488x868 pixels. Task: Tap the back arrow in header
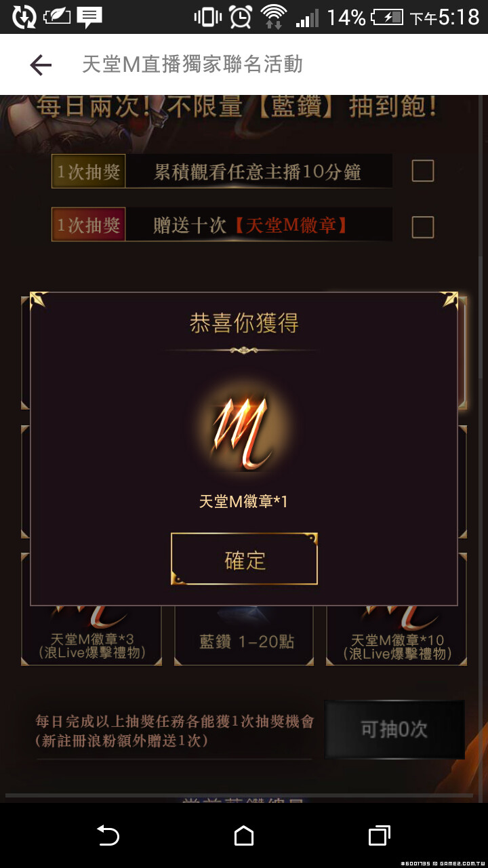tap(41, 65)
